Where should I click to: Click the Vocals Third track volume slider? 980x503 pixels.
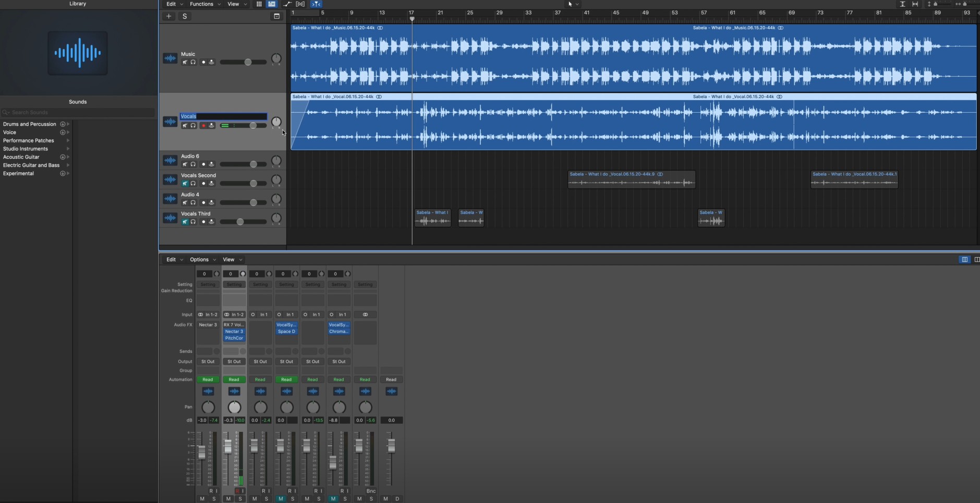pyautogui.click(x=243, y=222)
